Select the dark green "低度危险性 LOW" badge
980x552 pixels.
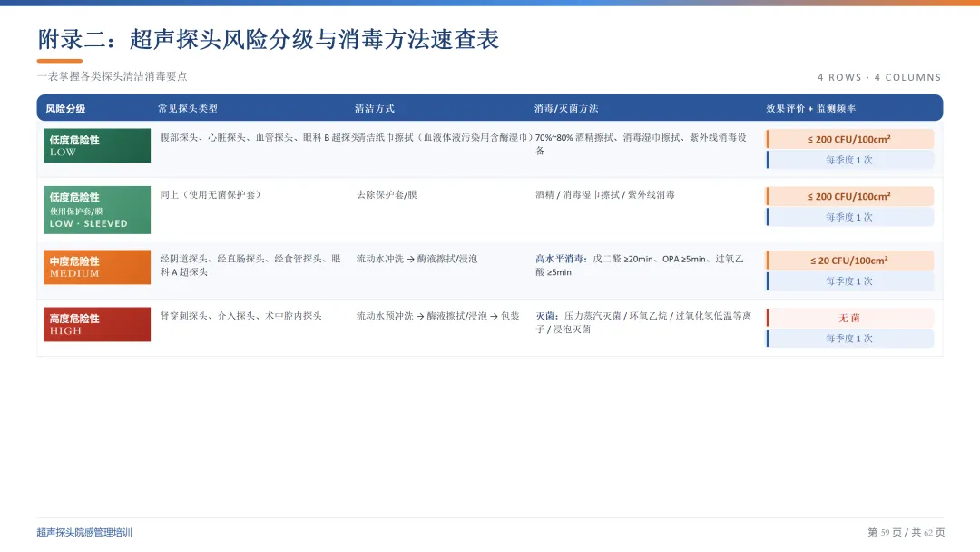(97, 145)
